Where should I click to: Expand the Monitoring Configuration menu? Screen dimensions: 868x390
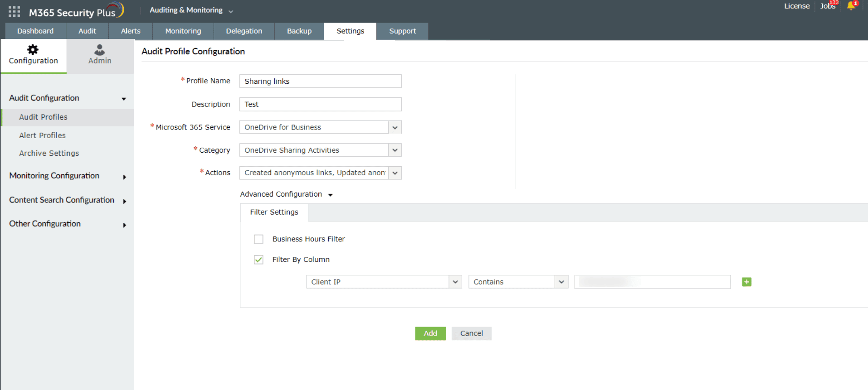coord(68,176)
